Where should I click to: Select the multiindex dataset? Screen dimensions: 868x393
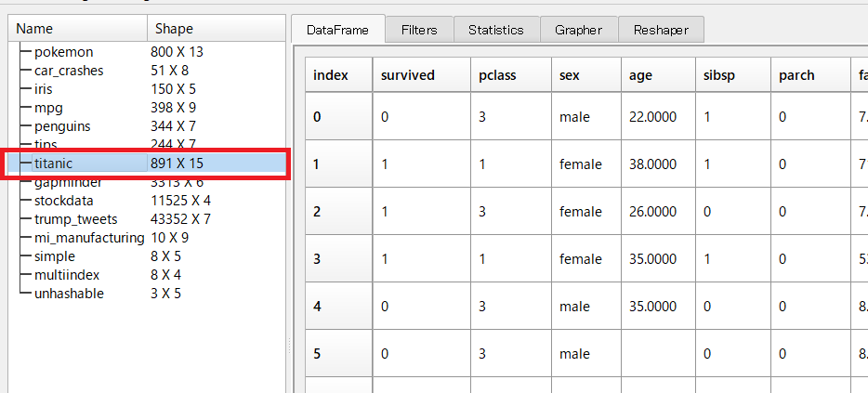coord(67,275)
